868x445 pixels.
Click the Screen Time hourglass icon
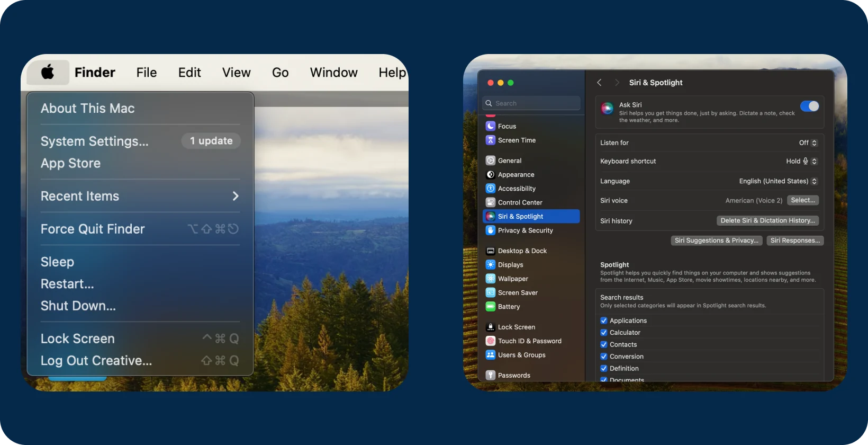pos(491,140)
